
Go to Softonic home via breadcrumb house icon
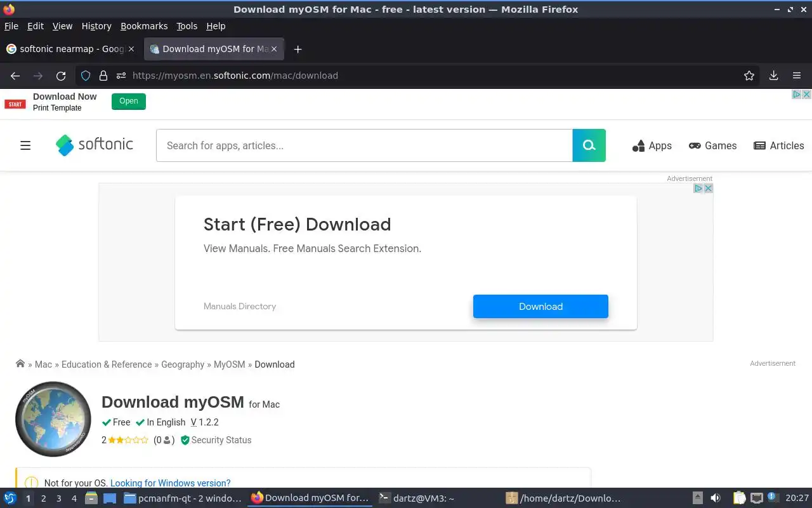click(20, 363)
